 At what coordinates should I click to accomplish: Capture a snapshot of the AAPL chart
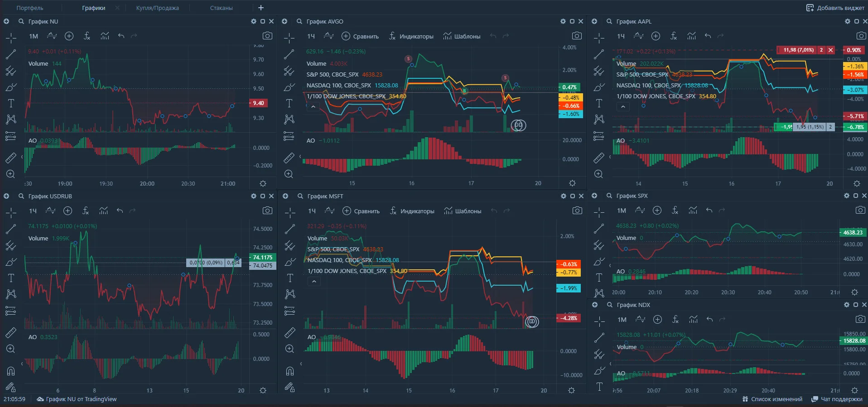tap(861, 36)
